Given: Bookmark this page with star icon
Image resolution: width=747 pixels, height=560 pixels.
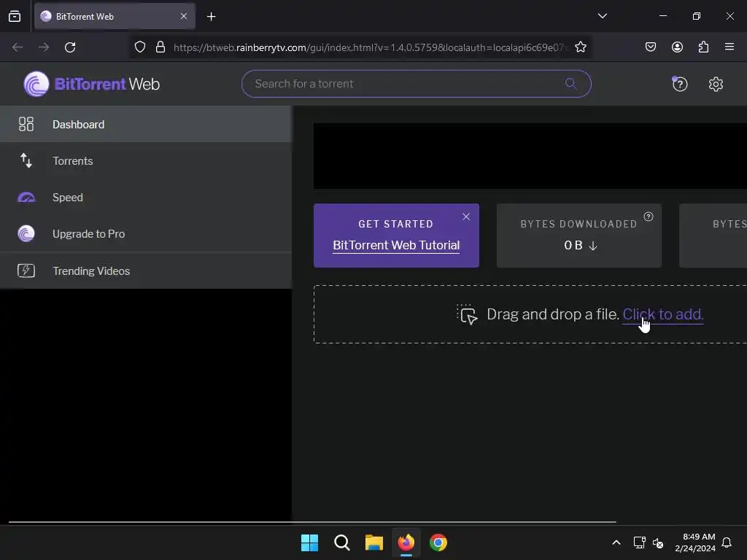Looking at the screenshot, I should pos(580,47).
